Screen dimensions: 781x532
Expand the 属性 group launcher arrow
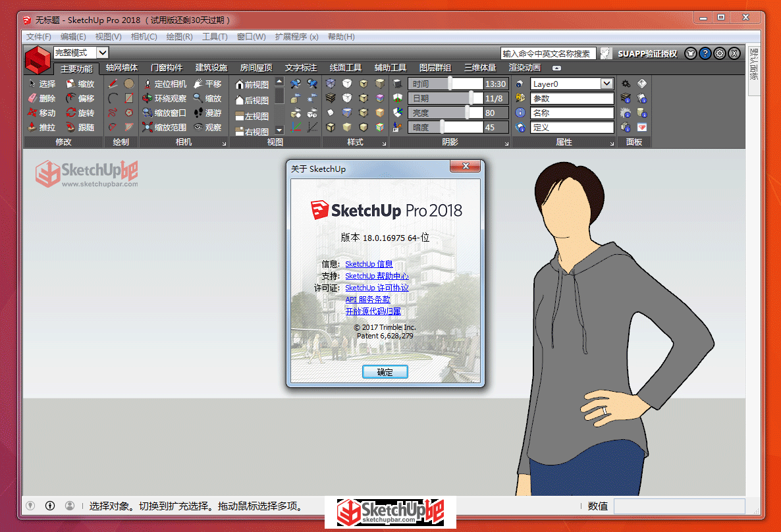[612, 144]
